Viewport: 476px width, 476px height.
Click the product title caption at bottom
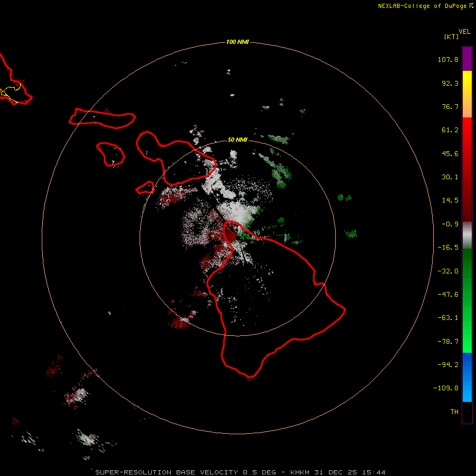[241, 472]
